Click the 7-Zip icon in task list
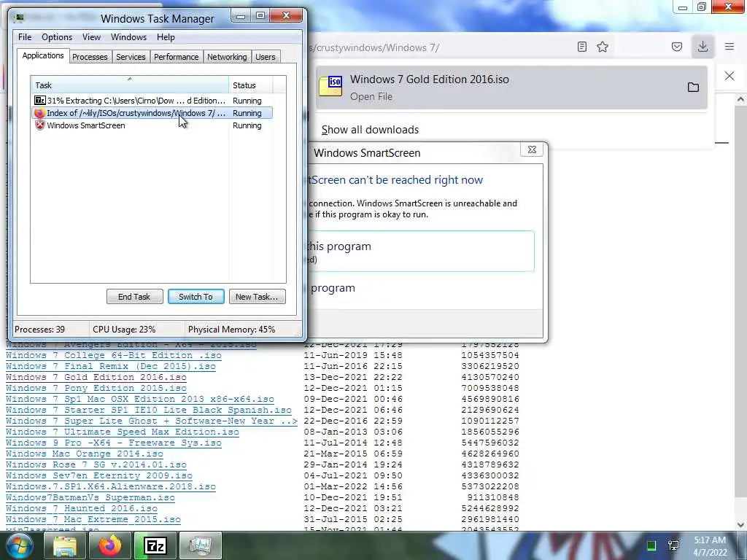 point(39,101)
